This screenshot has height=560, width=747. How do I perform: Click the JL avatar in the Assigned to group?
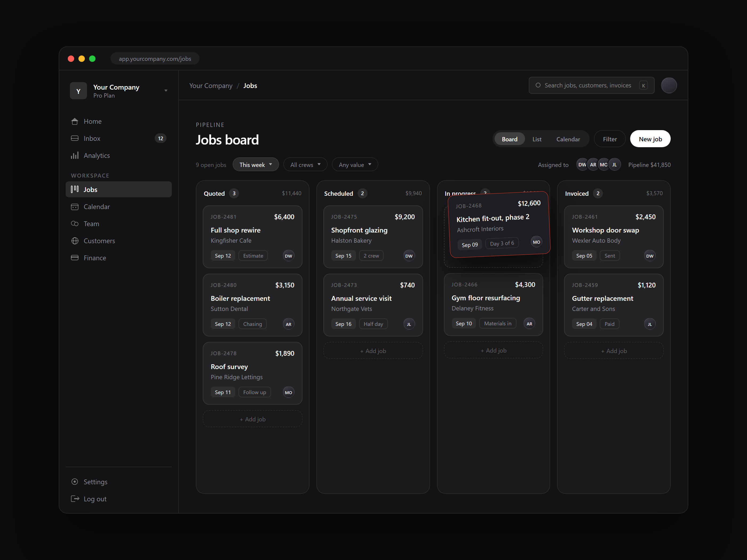(614, 165)
